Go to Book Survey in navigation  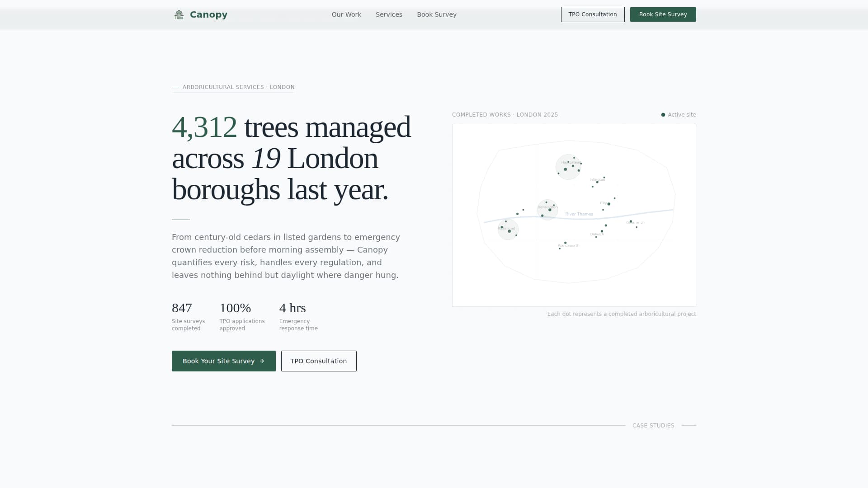[437, 14]
